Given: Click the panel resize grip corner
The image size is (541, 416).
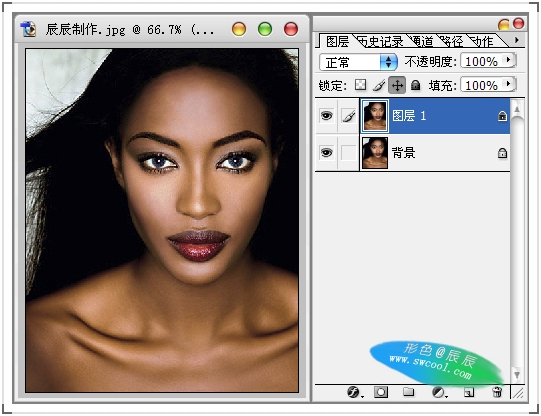Looking at the screenshot, I should pos(518,393).
